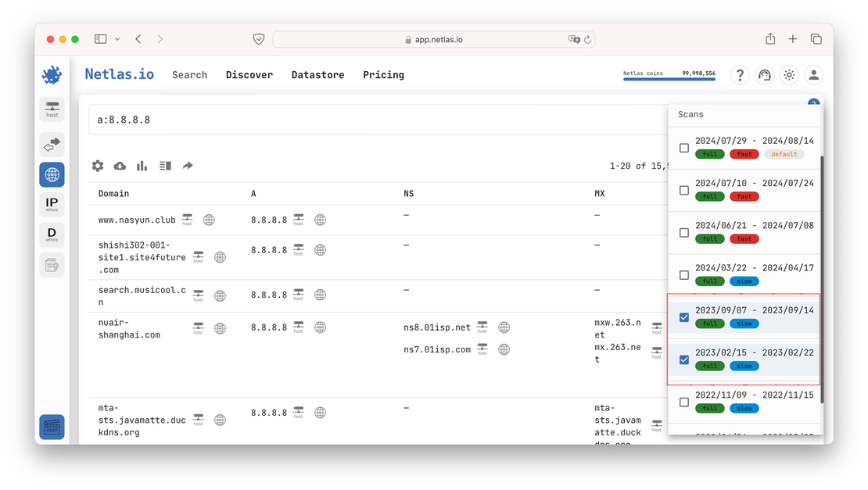Viewport: 868px width, 490px height.
Task: Check the 2024/03/22 - 2024/04/17 scan
Action: pos(684,275)
